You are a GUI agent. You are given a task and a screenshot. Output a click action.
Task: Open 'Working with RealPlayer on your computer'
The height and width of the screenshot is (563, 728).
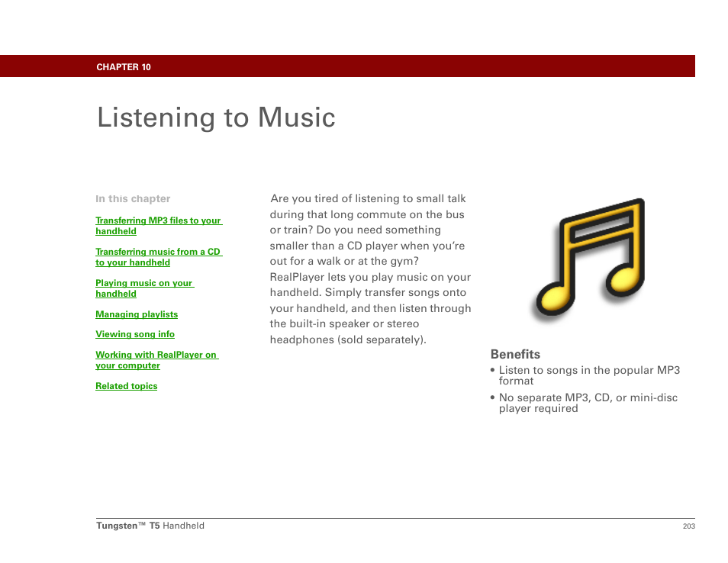click(x=157, y=360)
